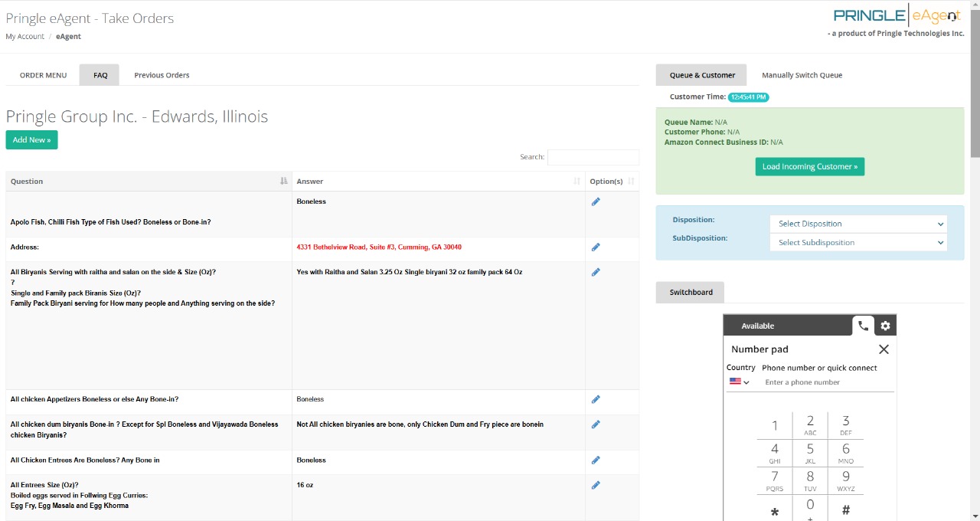The width and height of the screenshot is (980, 521).
Task: Edit the Address FAQ entry
Action: (596, 247)
